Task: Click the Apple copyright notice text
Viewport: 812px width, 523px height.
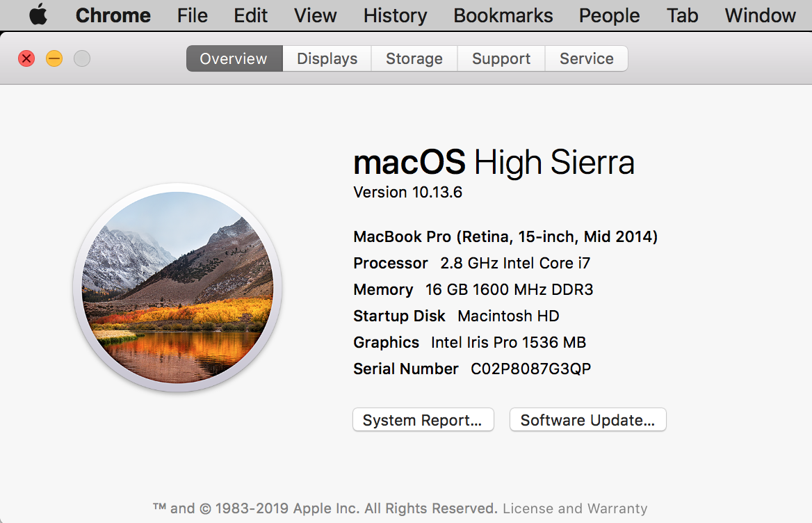Action: [x=325, y=508]
